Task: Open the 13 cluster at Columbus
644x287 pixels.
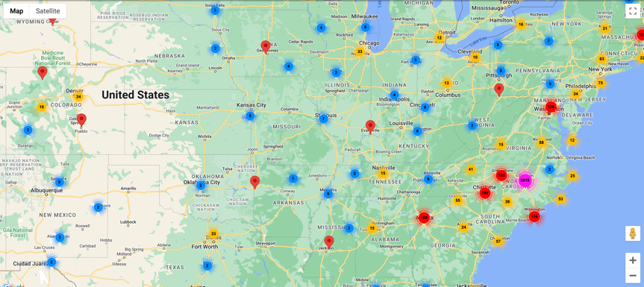Action: pyautogui.click(x=447, y=83)
